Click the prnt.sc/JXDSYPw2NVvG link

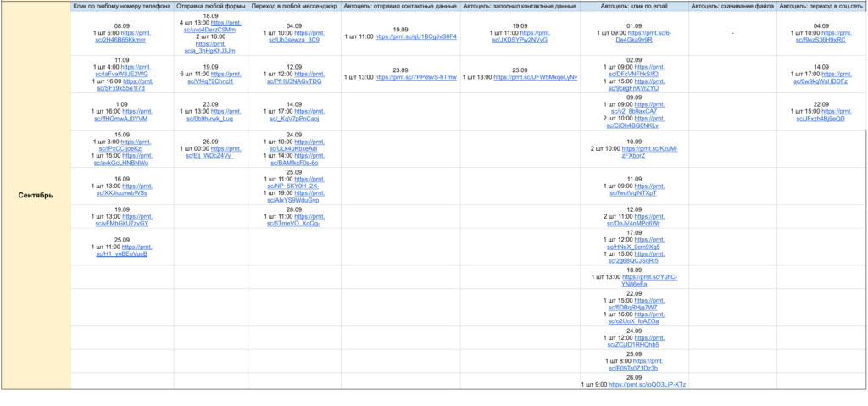coord(520,36)
